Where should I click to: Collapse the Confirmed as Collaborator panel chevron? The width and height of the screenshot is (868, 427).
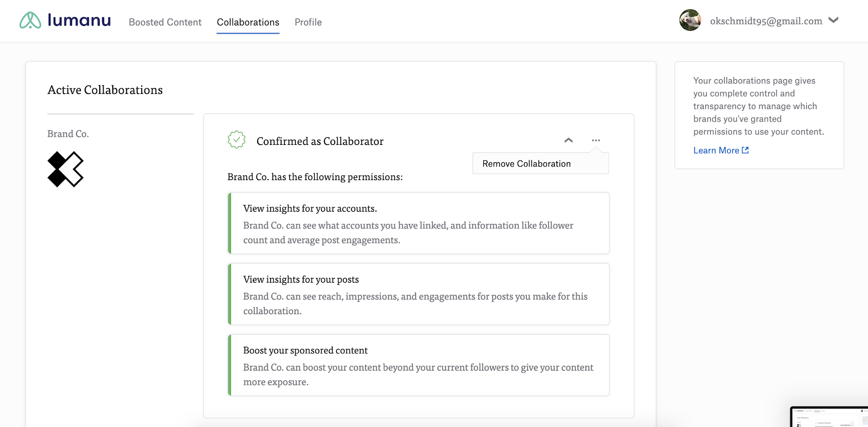[x=569, y=140]
